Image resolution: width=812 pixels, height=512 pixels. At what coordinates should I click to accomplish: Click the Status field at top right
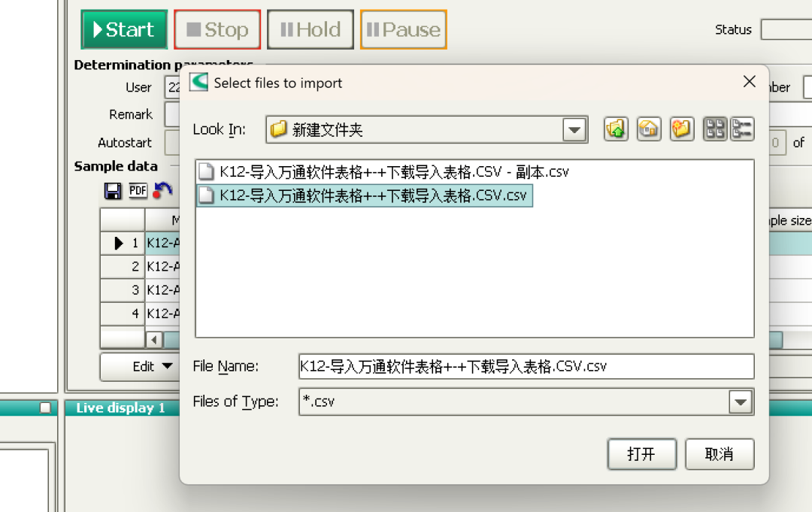coord(786,29)
